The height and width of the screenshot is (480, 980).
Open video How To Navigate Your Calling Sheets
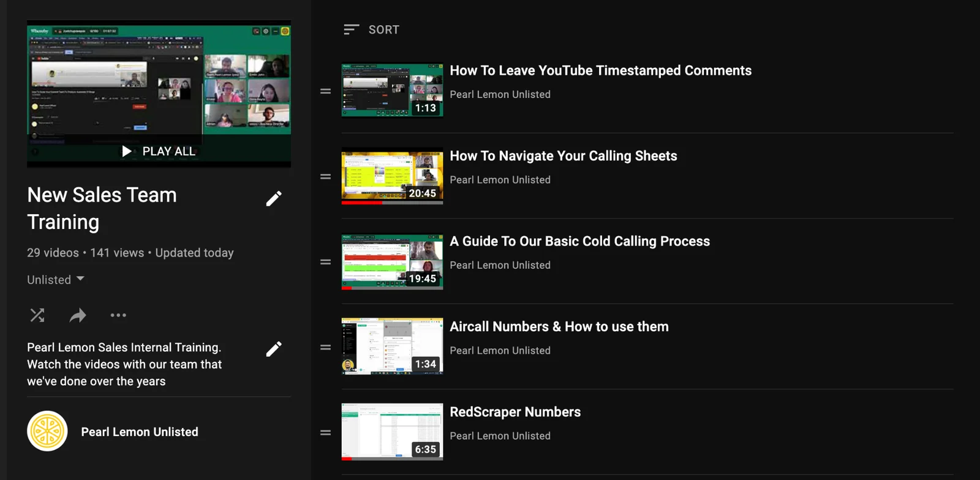pyautogui.click(x=563, y=156)
